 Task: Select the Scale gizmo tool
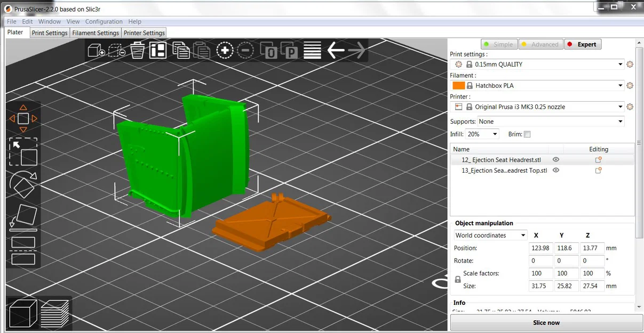pyautogui.click(x=23, y=152)
